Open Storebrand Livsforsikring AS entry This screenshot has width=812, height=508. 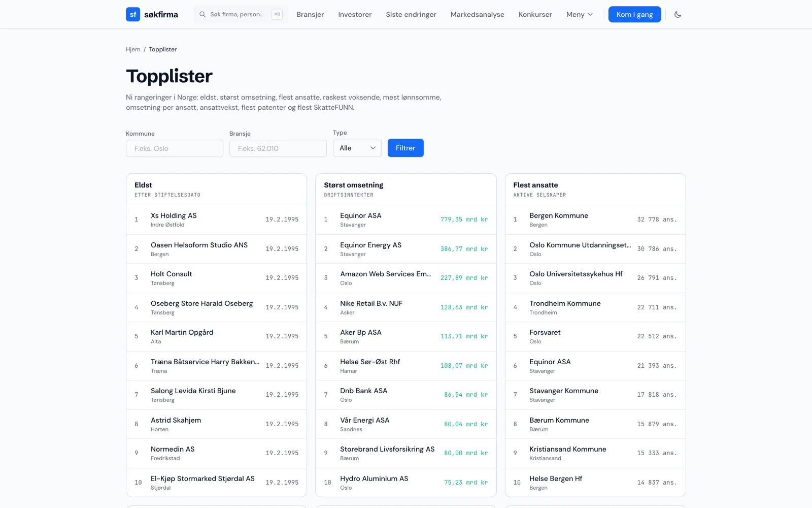coord(406,453)
